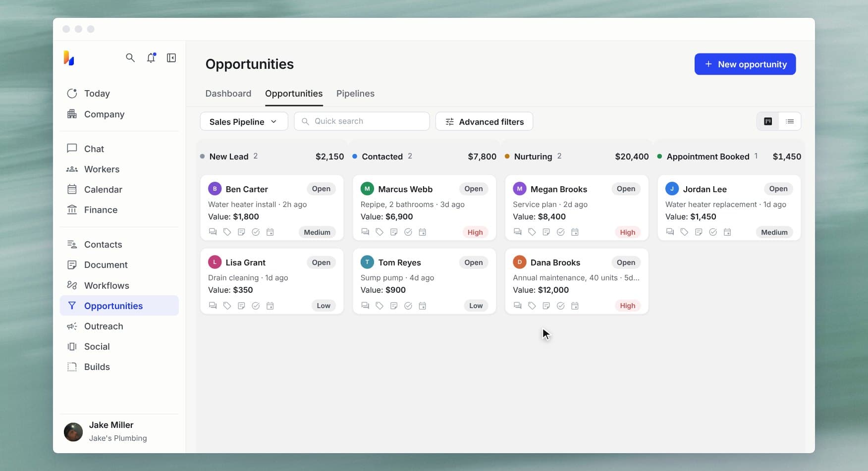Viewport: 868px width, 471px height.
Task: Open Finance in sidebar
Action: tap(119, 209)
